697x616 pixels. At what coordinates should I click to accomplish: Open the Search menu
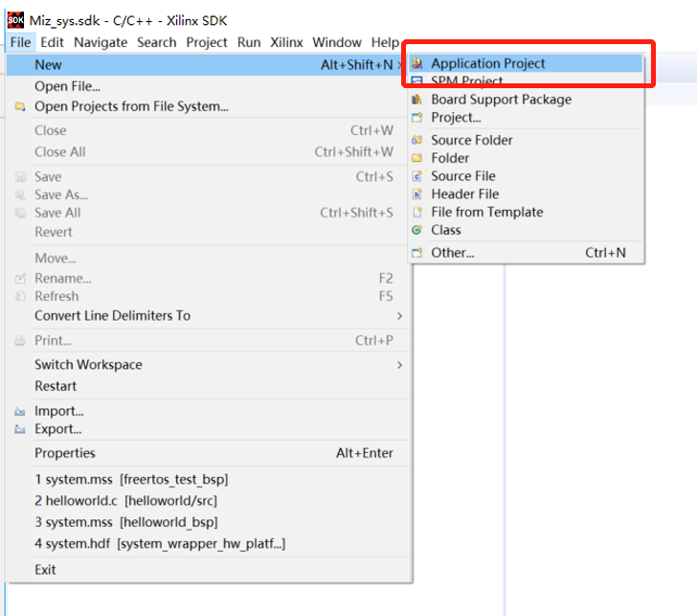156,42
